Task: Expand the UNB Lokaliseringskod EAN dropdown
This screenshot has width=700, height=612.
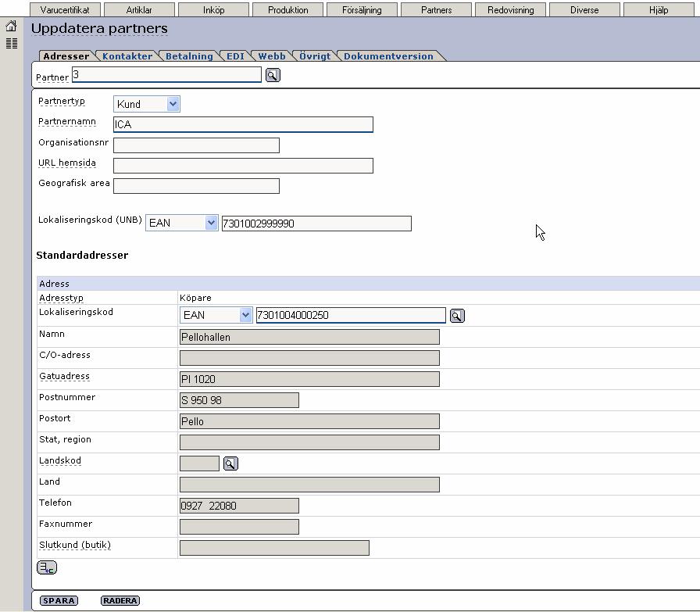Action: pyautogui.click(x=182, y=223)
